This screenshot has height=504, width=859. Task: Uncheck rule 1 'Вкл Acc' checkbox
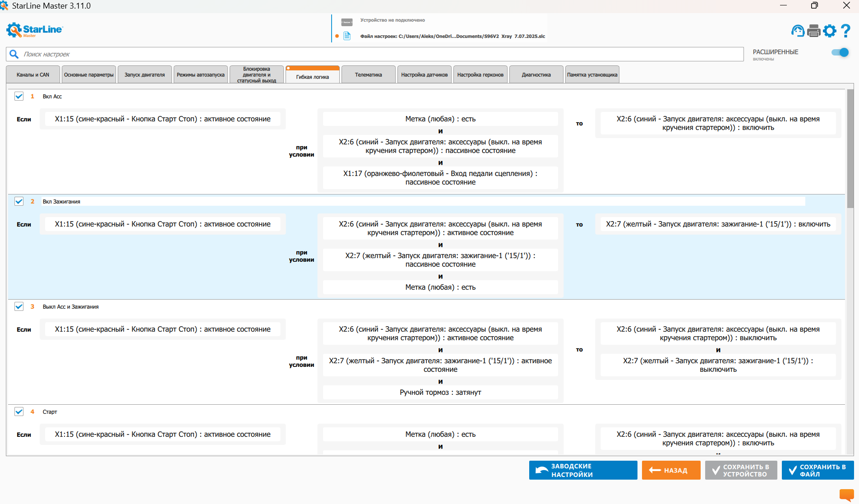pyautogui.click(x=19, y=96)
